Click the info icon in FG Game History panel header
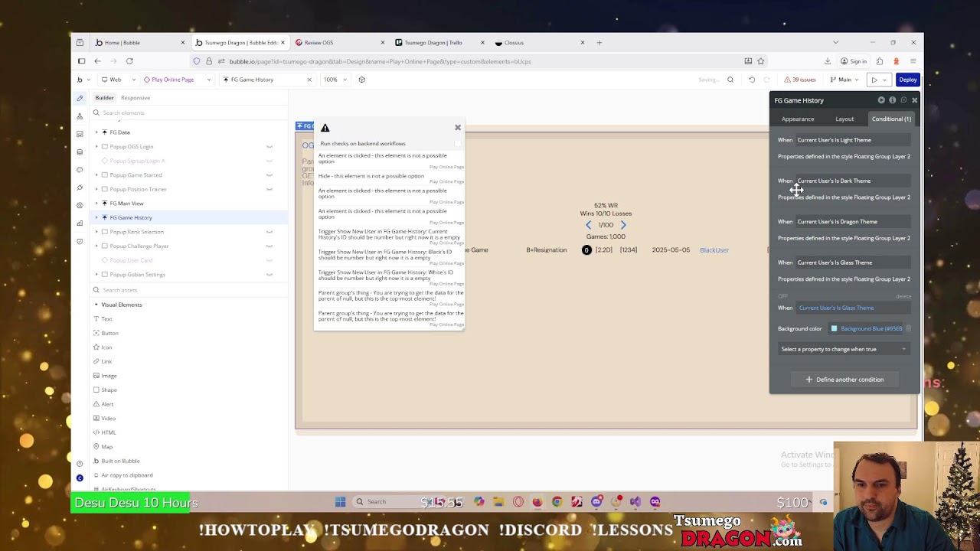 (x=892, y=100)
